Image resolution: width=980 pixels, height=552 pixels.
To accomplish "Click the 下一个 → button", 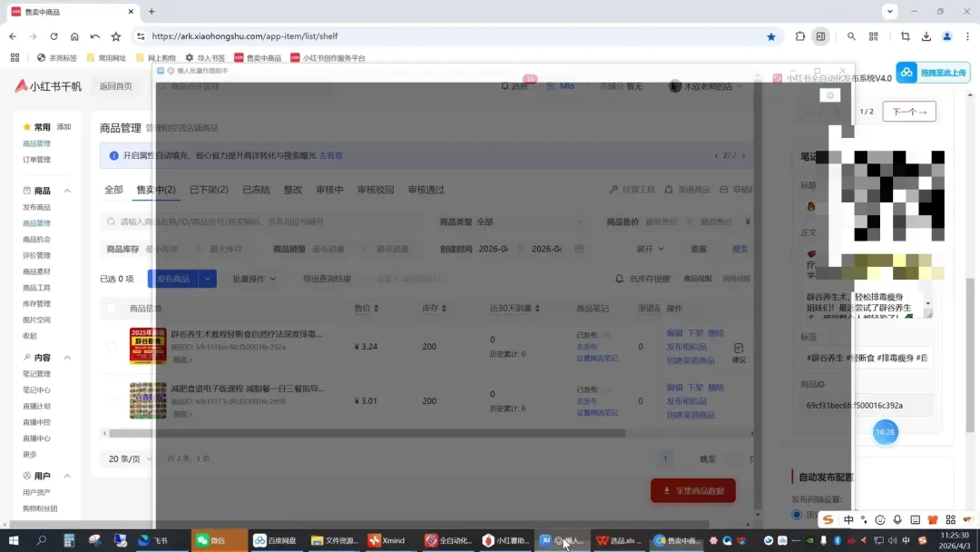I will point(909,112).
